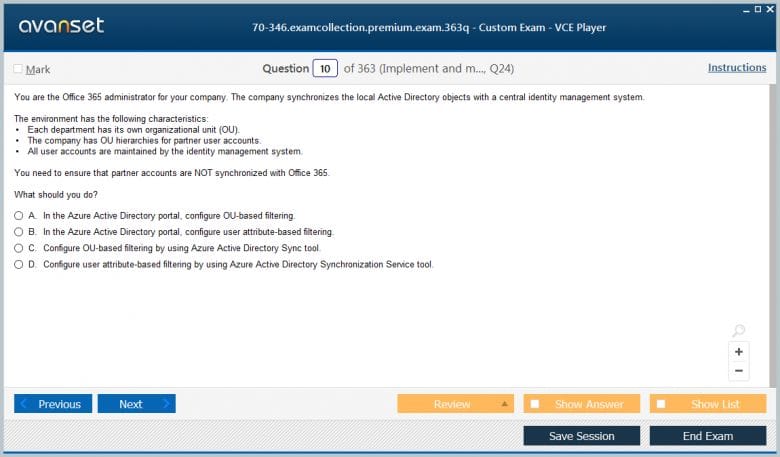Choose answer C, Azure Active Directory Sync tool
This screenshot has width=780, height=457.
pyautogui.click(x=18, y=248)
